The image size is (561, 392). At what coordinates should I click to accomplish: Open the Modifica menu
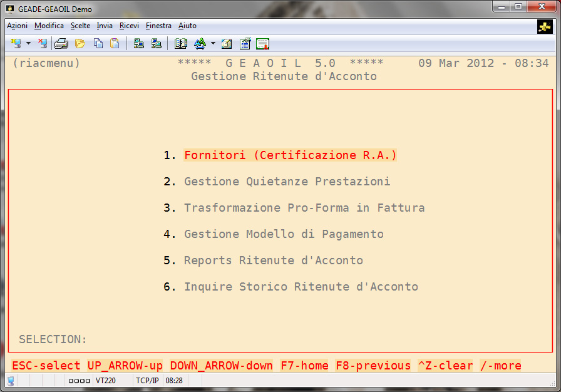pyautogui.click(x=49, y=26)
